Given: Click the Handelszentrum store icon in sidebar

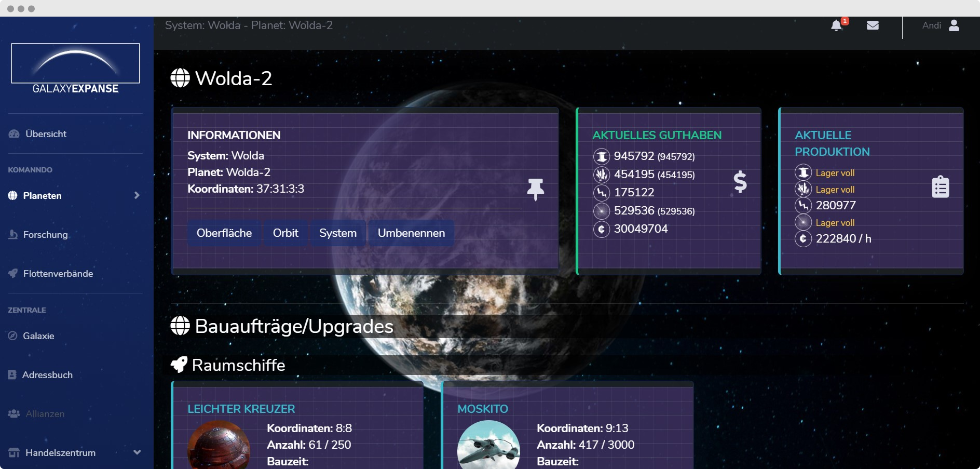Looking at the screenshot, I should point(14,452).
